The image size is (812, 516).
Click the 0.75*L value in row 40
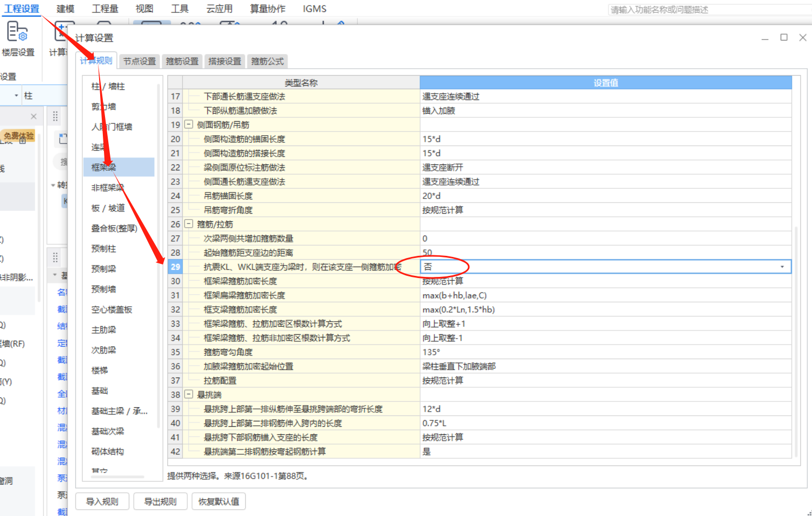434,423
